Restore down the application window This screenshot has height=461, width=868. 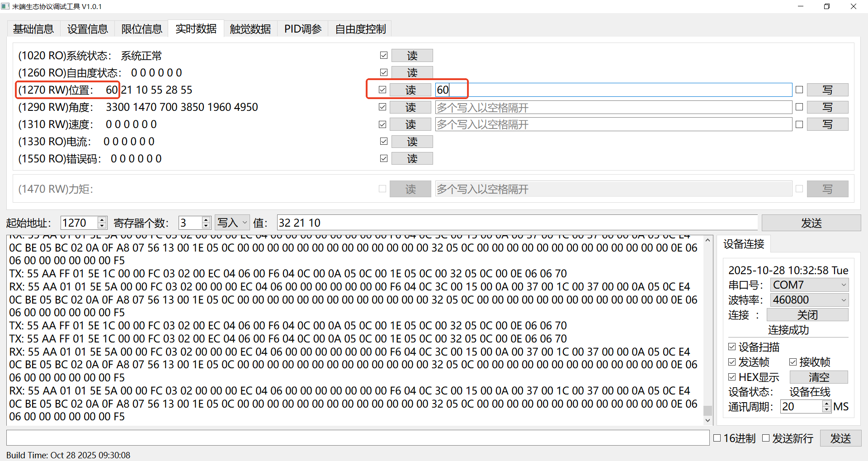point(826,6)
